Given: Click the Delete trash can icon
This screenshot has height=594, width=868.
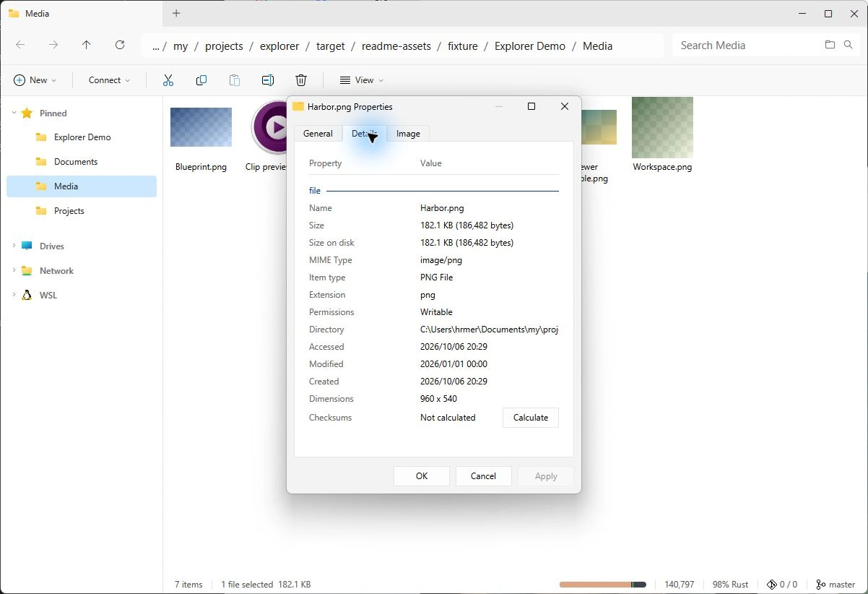Looking at the screenshot, I should [x=301, y=80].
